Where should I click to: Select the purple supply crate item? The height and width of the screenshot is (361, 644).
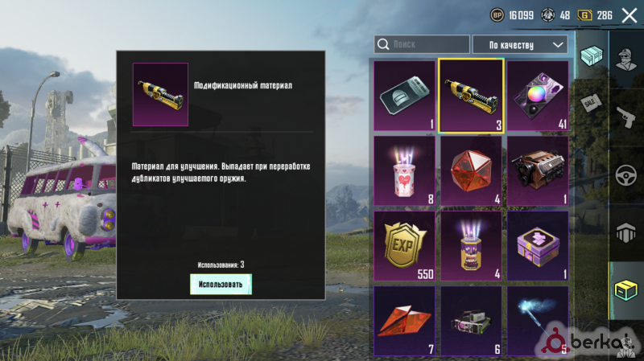click(538, 246)
